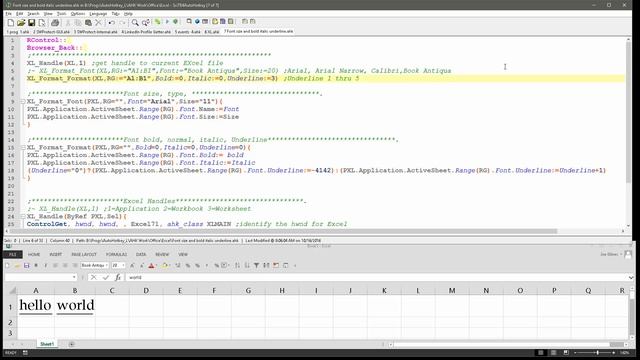Click the formula bar Cancel X icon
The width and height of the screenshot is (640, 360).
pyautogui.click(x=93, y=278)
